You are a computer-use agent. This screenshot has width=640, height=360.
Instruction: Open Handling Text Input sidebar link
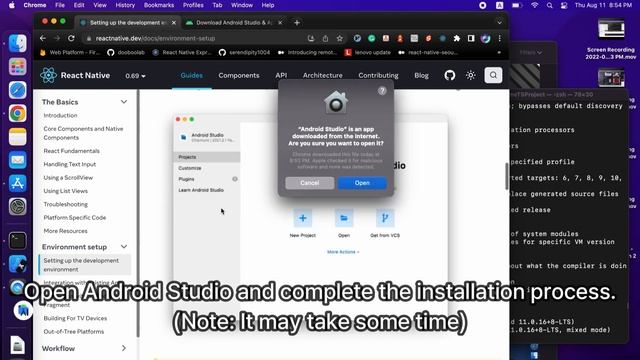click(x=70, y=164)
